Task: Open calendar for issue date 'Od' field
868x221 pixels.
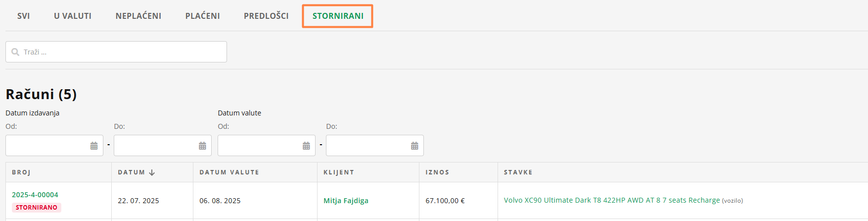Action: 94,146
